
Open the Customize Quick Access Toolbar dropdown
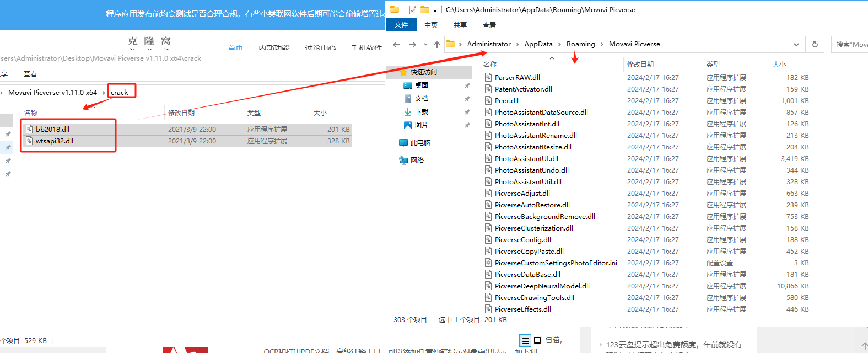tap(435, 10)
